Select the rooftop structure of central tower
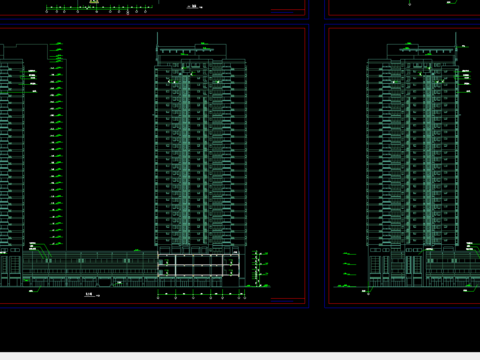Screen dimensions: 480x360 [x=192, y=51]
